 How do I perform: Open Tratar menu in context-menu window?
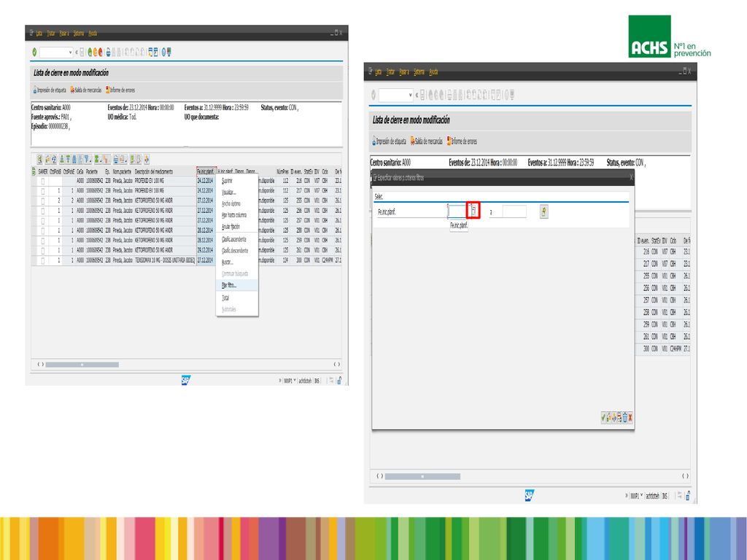click(50, 34)
